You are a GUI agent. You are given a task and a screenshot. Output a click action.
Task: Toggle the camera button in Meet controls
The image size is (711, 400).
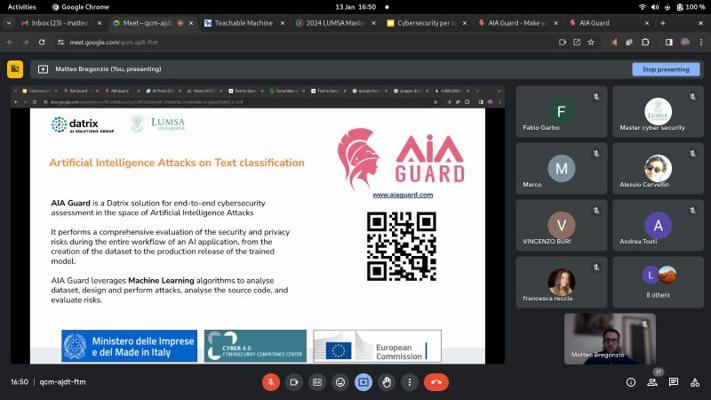pos(294,382)
